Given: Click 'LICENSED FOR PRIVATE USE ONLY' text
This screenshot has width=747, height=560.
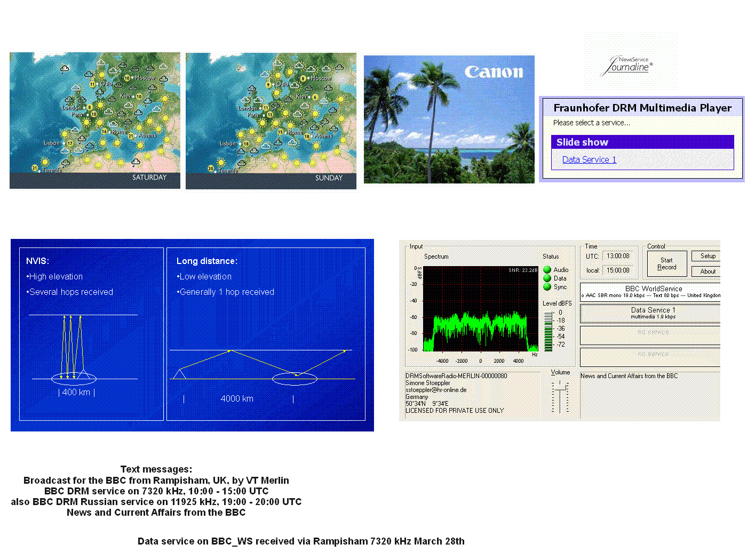Looking at the screenshot, I should pyautogui.click(x=455, y=411).
